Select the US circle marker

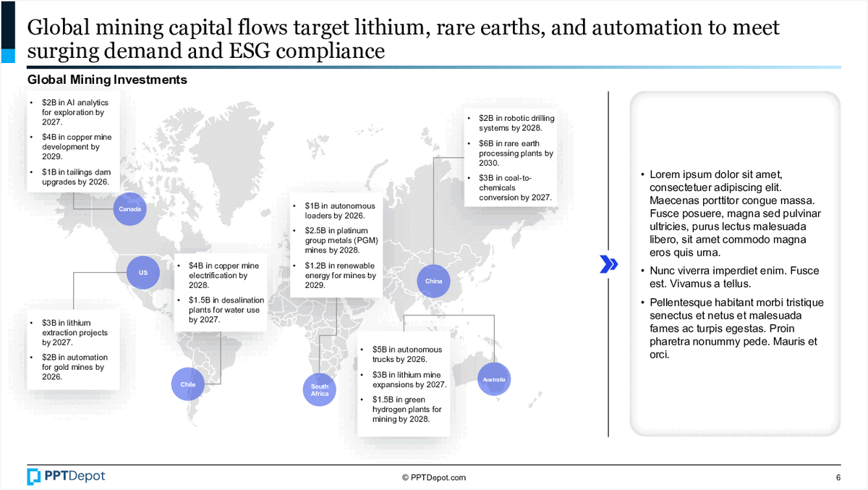[143, 273]
